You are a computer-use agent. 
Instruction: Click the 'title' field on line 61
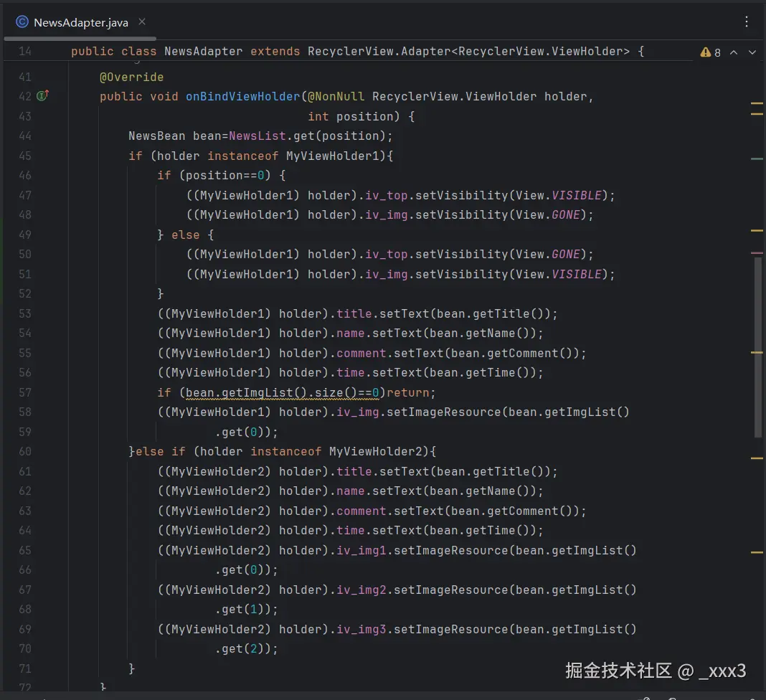pyautogui.click(x=354, y=471)
